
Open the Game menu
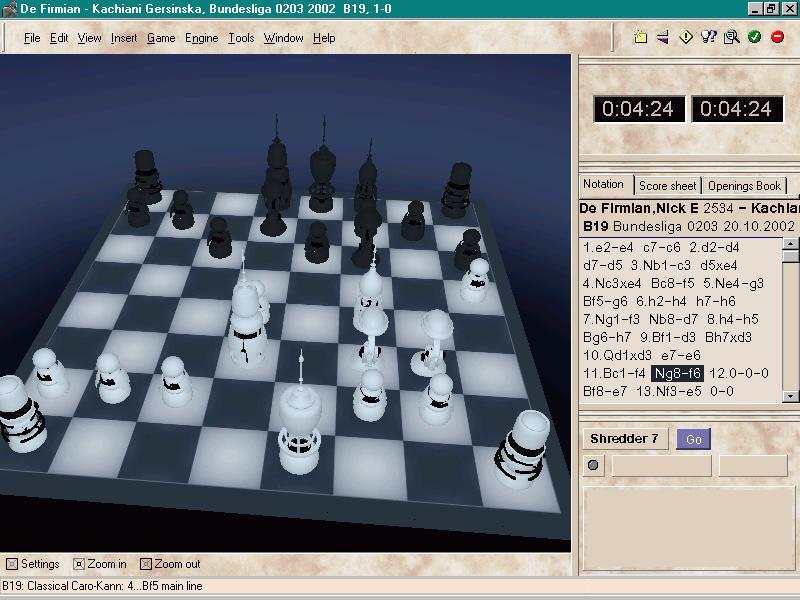click(x=160, y=38)
